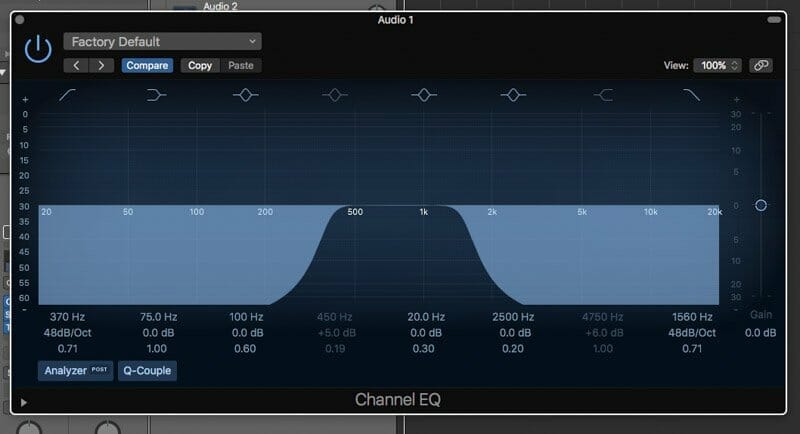Go to the previous preset arrow

pos(77,66)
